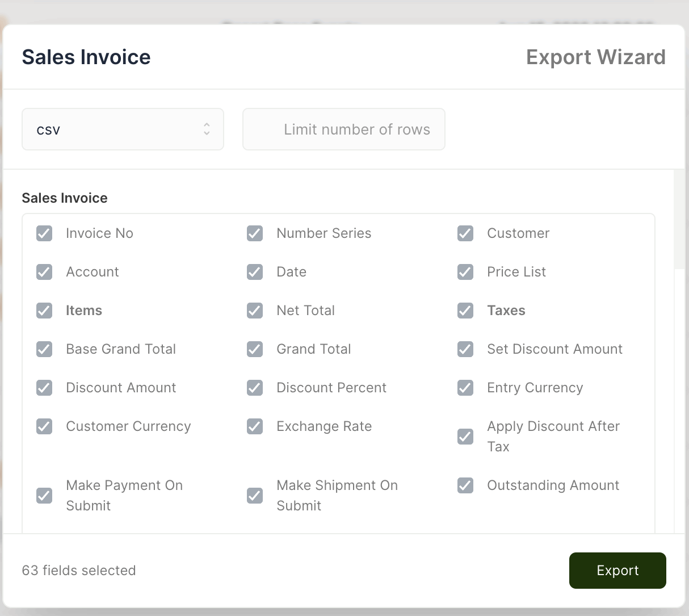Uncheck the Grand Total checkbox
Image resolution: width=689 pixels, height=616 pixels.
pos(255,349)
